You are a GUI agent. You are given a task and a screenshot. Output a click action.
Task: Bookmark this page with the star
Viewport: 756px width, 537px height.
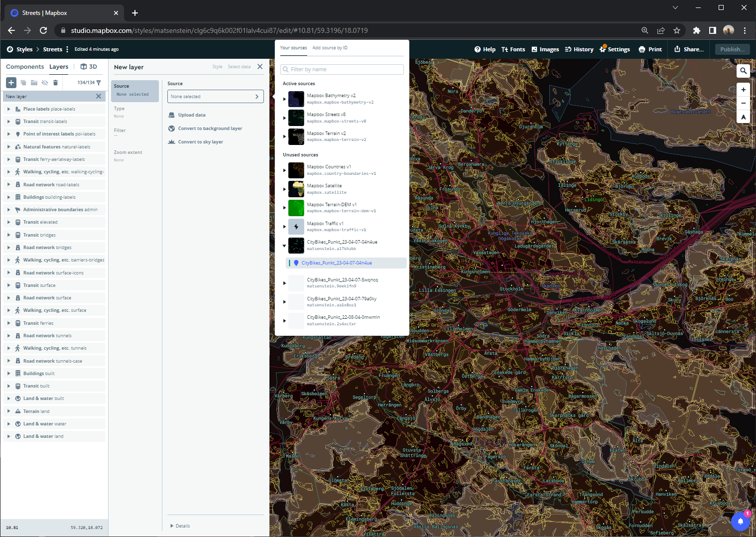[x=677, y=30]
